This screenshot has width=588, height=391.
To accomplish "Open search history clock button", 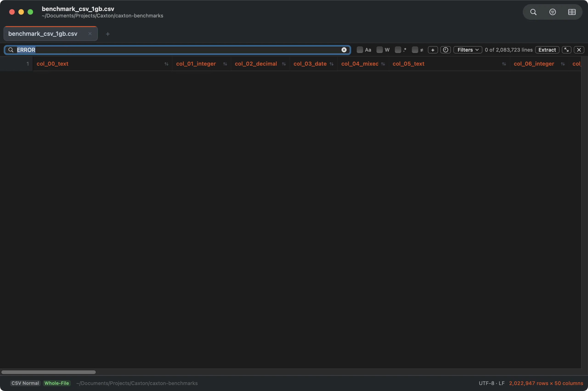I will click(x=446, y=50).
